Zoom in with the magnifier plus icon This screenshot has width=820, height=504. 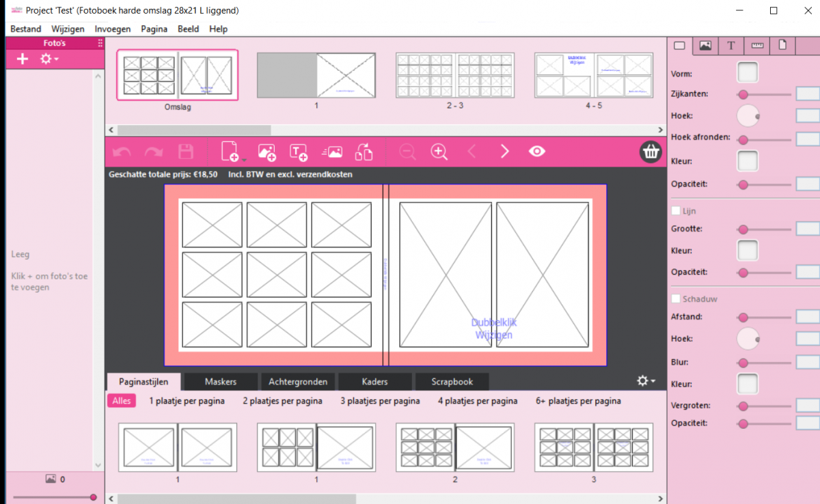click(x=439, y=152)
